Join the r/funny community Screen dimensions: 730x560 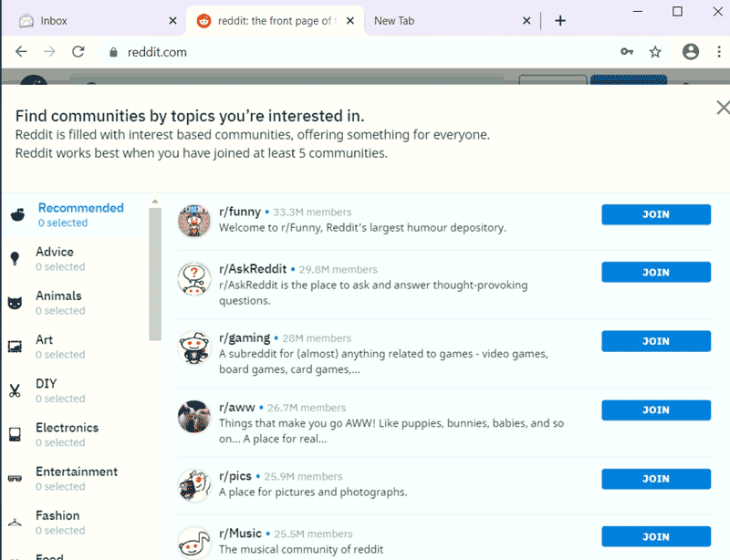pyautogui.click(x=656, y=214)
